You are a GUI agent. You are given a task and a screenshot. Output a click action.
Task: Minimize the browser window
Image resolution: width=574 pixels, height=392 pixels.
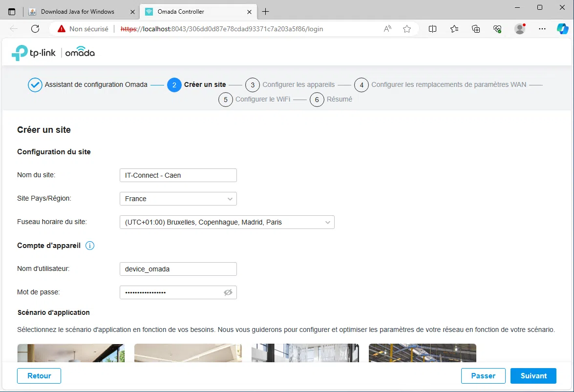[x=517, y=7]
